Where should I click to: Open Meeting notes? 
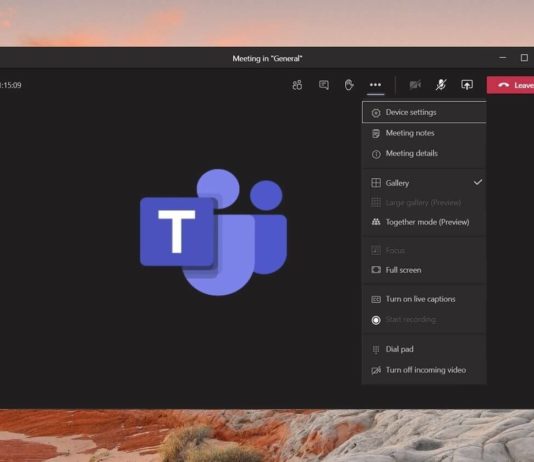424,133
